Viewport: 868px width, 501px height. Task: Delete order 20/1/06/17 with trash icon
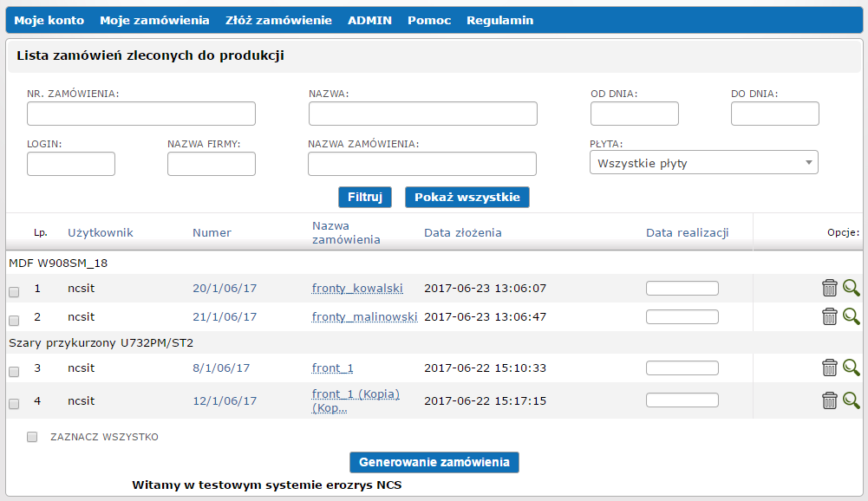tap(829, 289)
